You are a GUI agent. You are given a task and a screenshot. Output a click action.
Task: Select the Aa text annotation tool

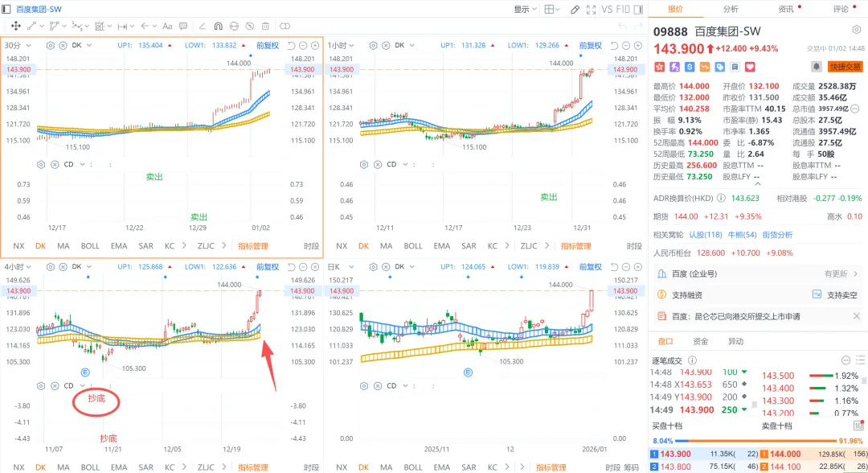(x=167, y=26)
